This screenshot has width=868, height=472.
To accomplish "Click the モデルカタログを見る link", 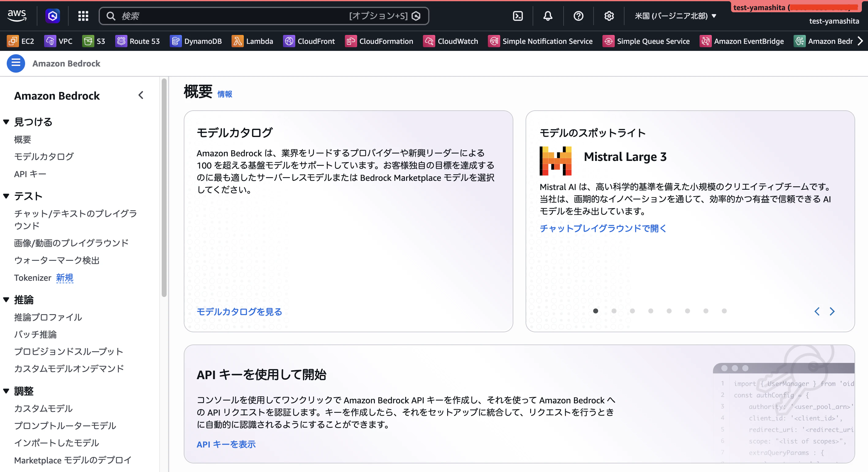I will pyautogui.click(x=239, y=311).
